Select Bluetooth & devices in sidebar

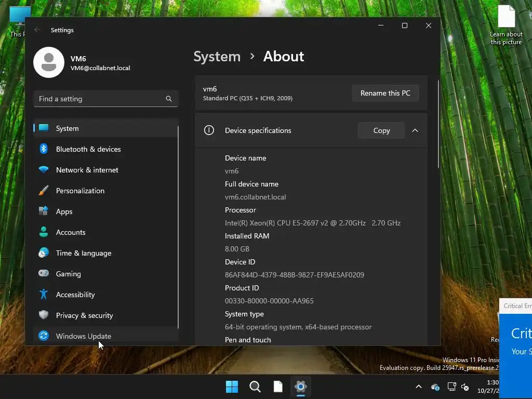pyautogui.click(x=106, y=149)
